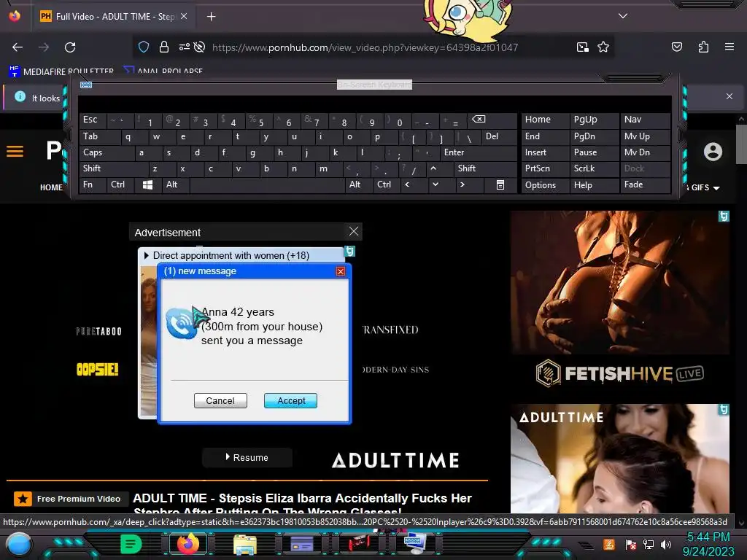The image size is (747, 560).
Task: Click the page vertical scrollbar
Action: coord(741,144)
